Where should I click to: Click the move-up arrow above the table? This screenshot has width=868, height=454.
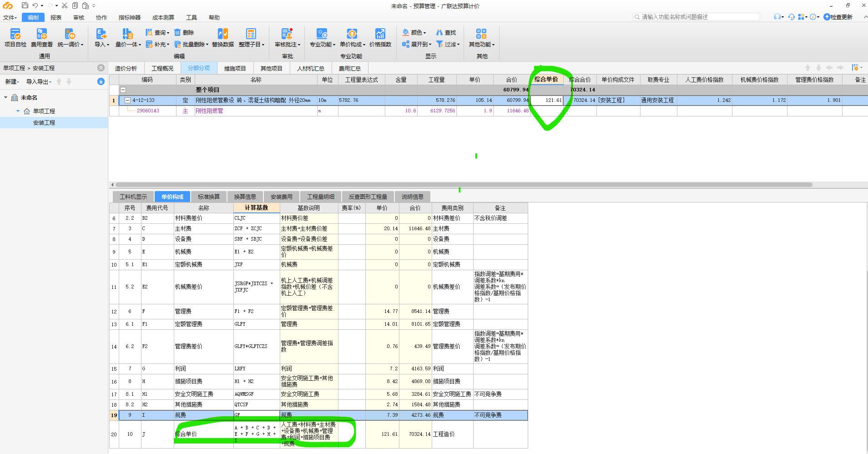(x=808, y=68)
